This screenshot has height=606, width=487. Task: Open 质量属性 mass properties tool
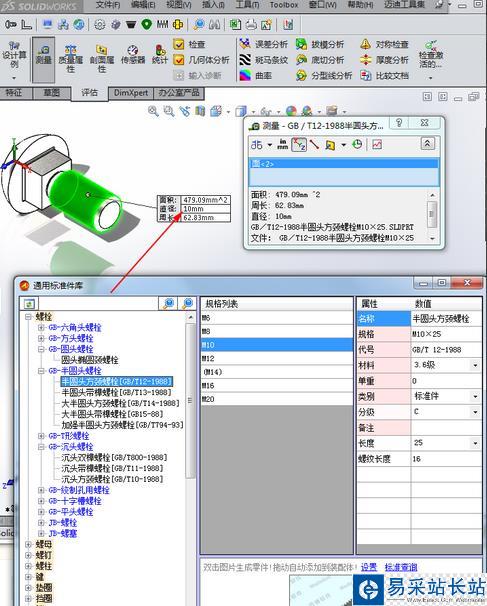pyautogui.click(x=70, y=59)
